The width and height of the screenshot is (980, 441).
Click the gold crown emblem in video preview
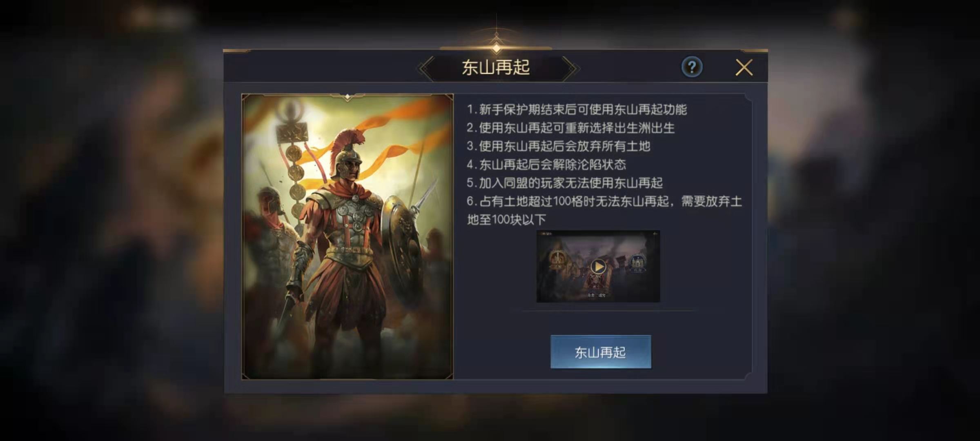tap(557, 260)
